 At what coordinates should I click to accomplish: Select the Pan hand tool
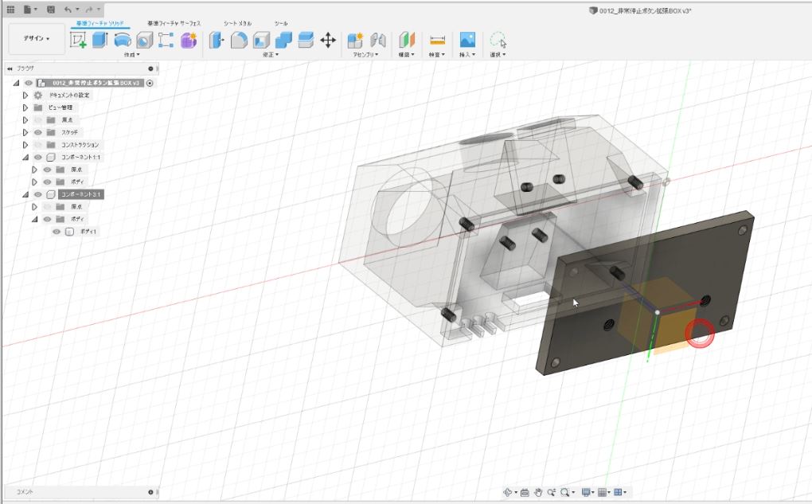pyautogui.click(x=538, y=493)
